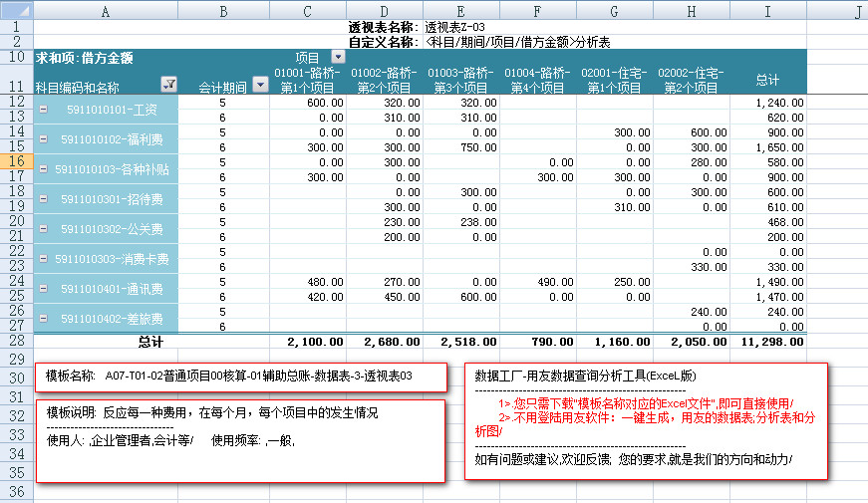Click the 数据工厂 info text box
The image size is (868, 503).
coord(646,420)
